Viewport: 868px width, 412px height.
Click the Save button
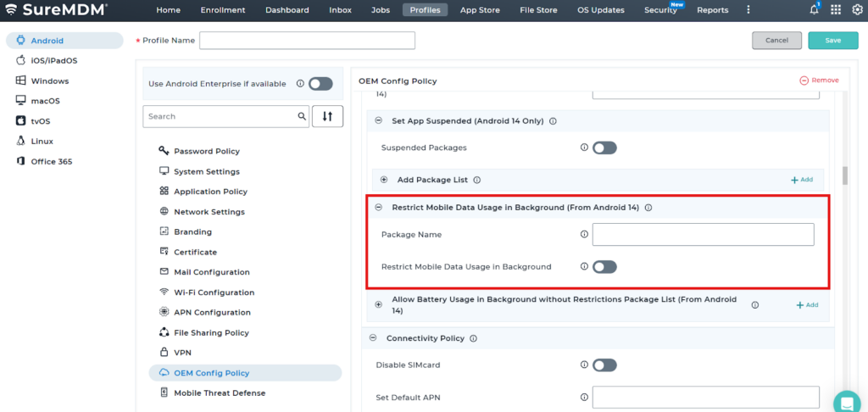(x=832, y=40)
